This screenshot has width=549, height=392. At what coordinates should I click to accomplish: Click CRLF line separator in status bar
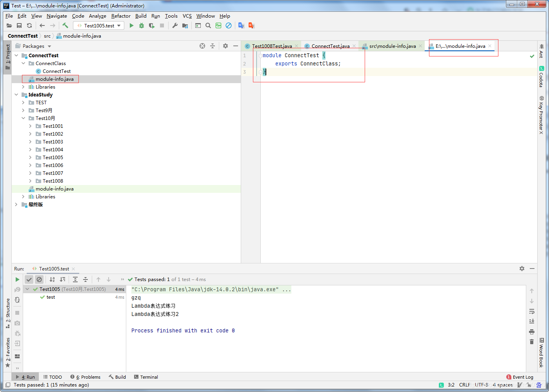(x=464, y=385)
